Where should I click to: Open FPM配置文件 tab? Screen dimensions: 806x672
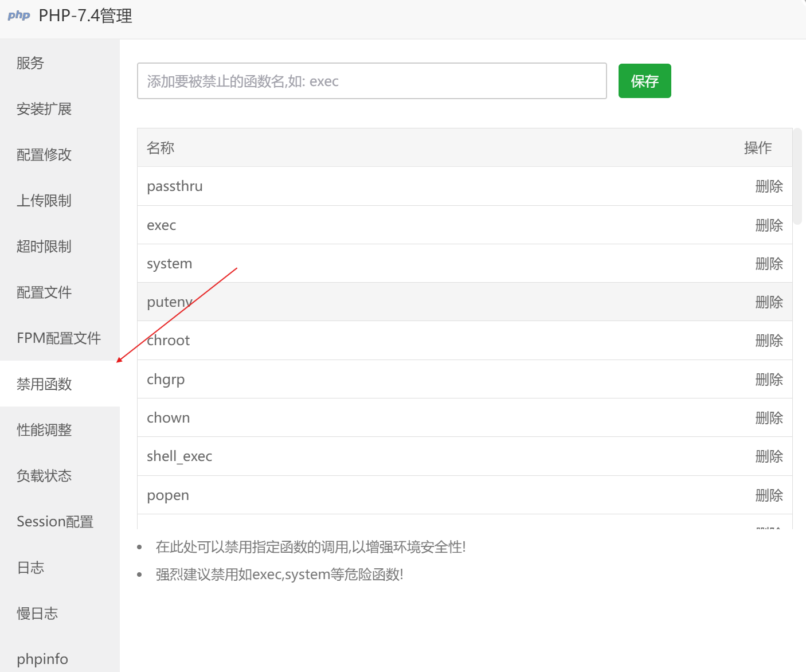pyautogui.click(x=58, y=338)
